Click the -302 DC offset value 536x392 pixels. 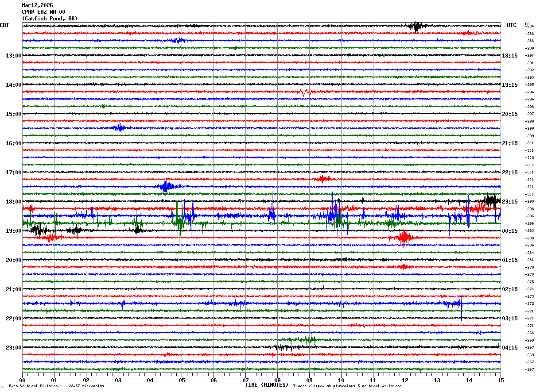pos(529,158)
